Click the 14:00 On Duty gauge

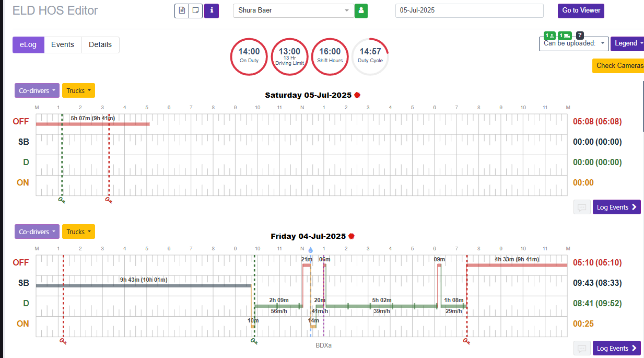click(x=249, y=56)
